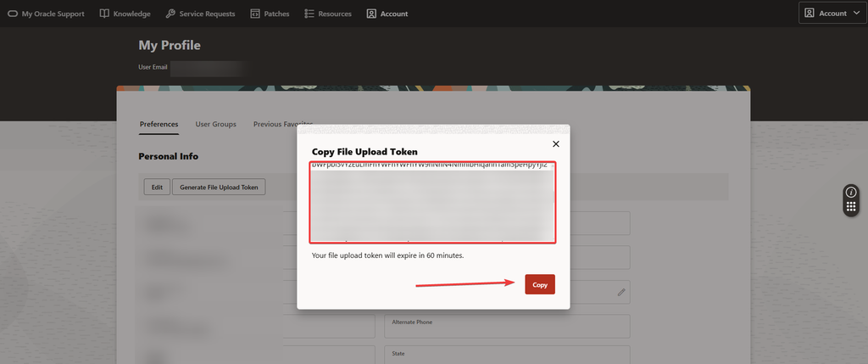Open the Previous Favorites tab
868x364 pixels.
[283, 124]
